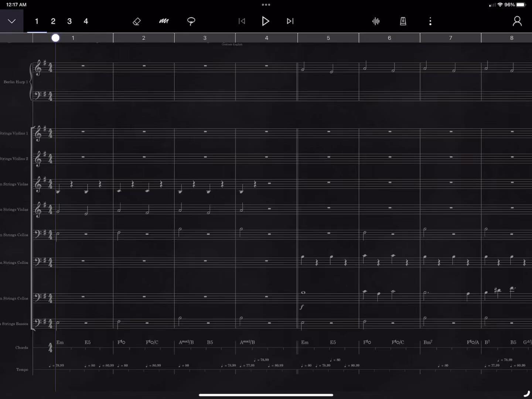Collapse the toolbar with the chevron
This screenshot has width=532, height=399.
[12, 21]
